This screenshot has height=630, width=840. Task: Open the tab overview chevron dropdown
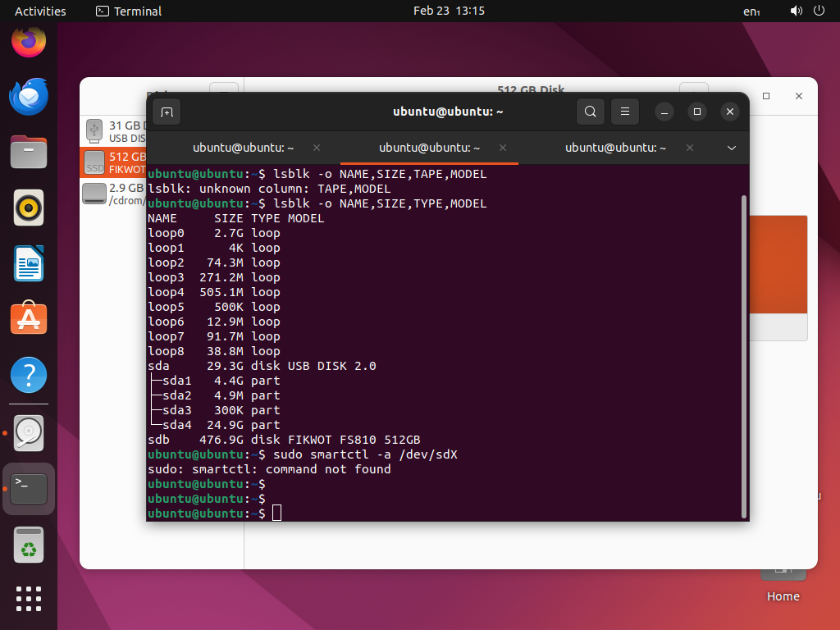[x=730, y=148]
